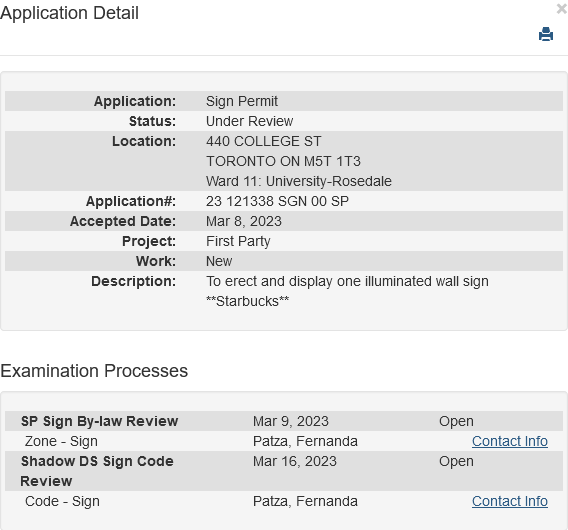This screenshot has width=568, height=530.
Task: Click the '**Starbucks**' description text
Action: point(247,301)
